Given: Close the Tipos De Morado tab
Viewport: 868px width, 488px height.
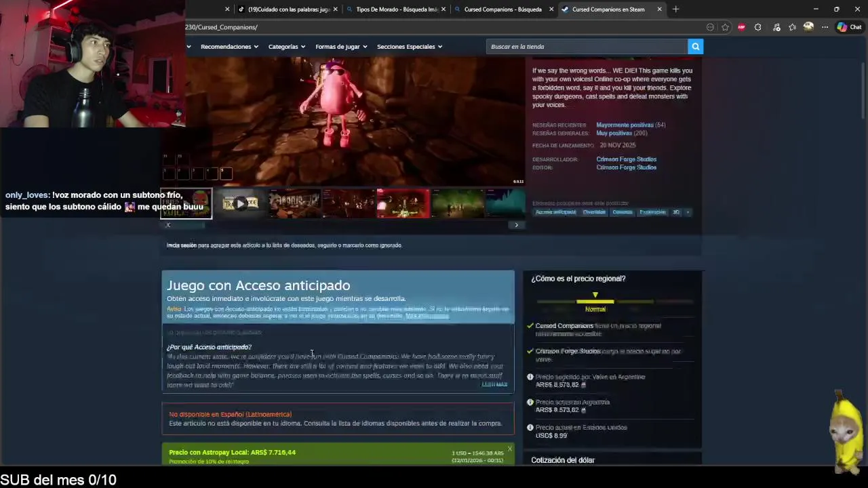Looking at the screenshot, I should [x=443, y=9].
